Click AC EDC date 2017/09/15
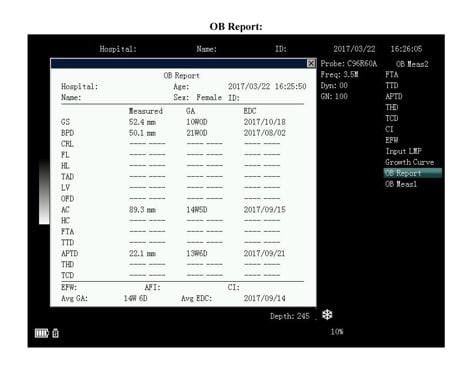The image size is (475, 381). [265, 210]
